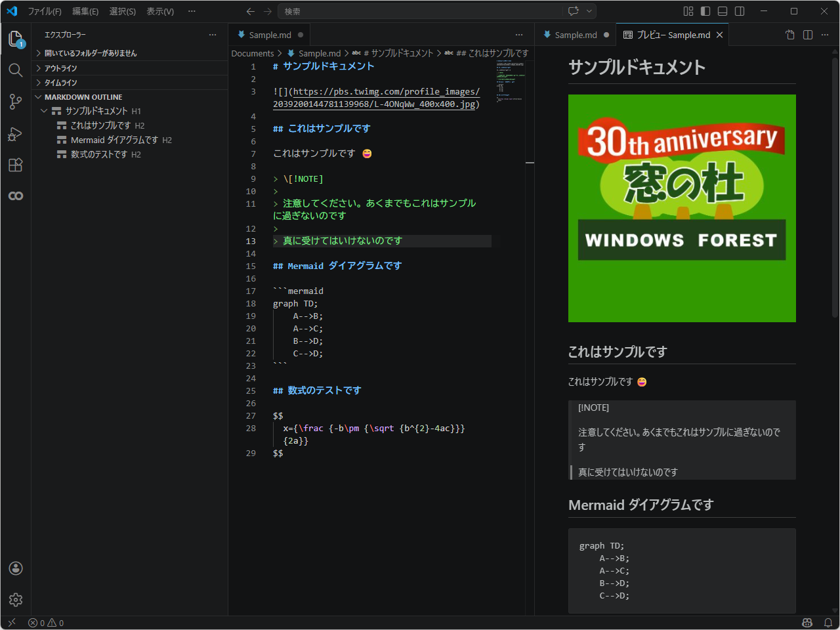Open the ファイル menu

pos(44,11)
